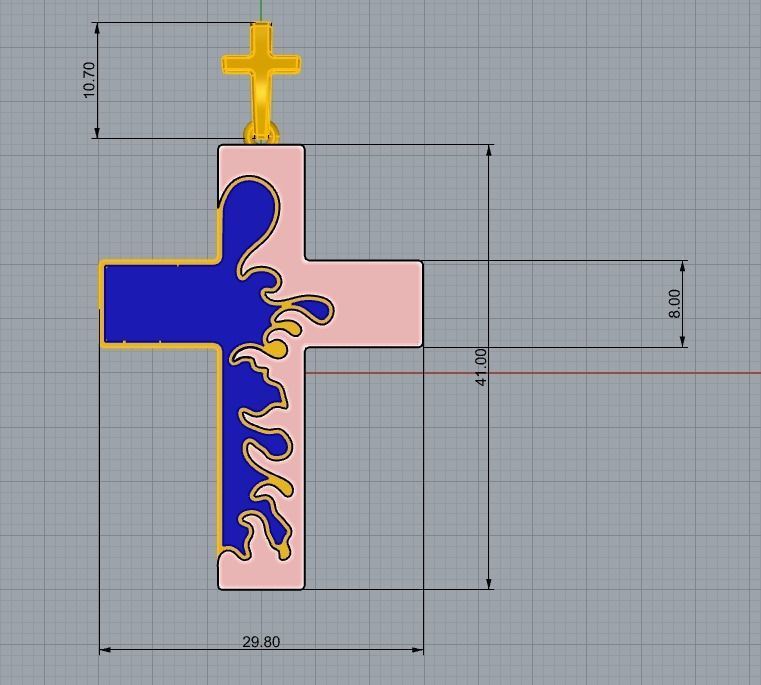Select the 8.00 dimension text
The image size is (761, 685).
coord(675,304)
